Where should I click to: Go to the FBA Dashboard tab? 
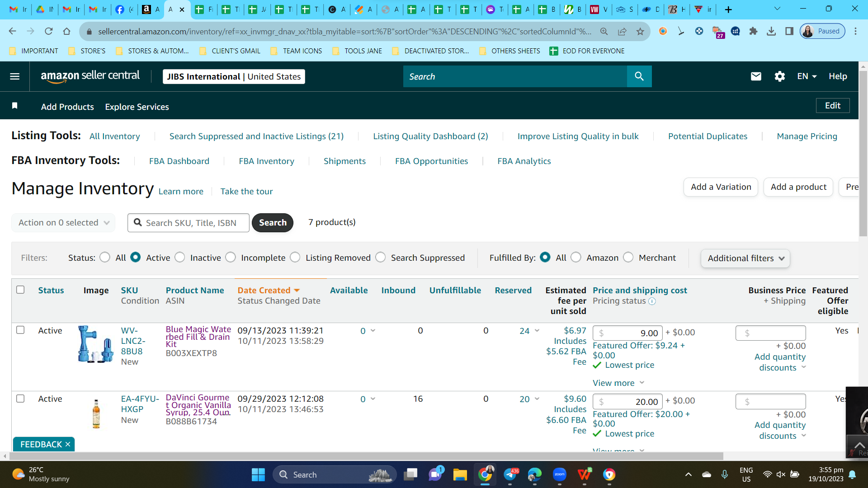pos(179,161)
